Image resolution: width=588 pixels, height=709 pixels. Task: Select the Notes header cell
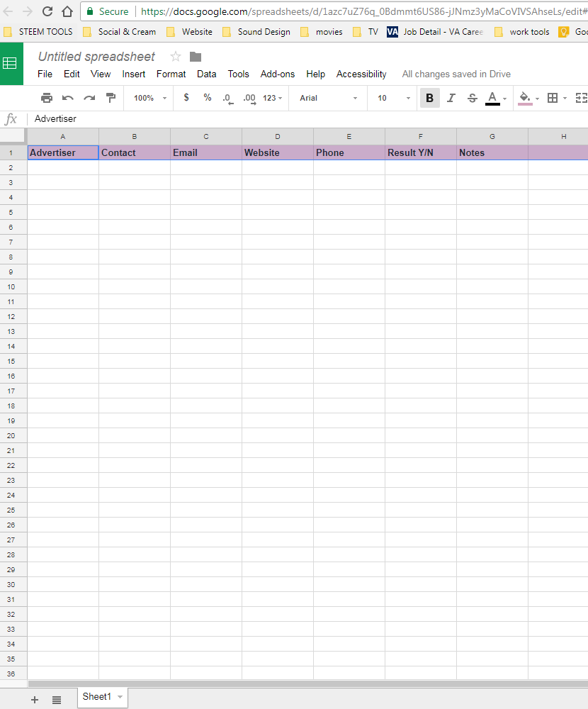[492, 153]
